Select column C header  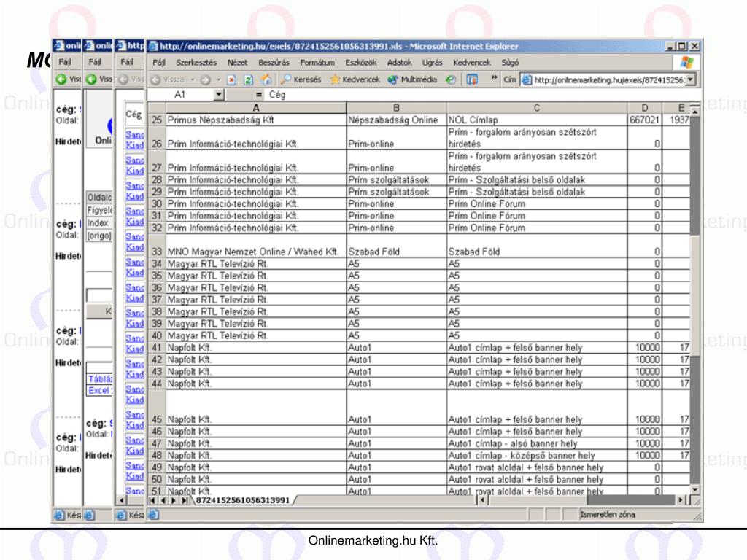coord(537,108)
